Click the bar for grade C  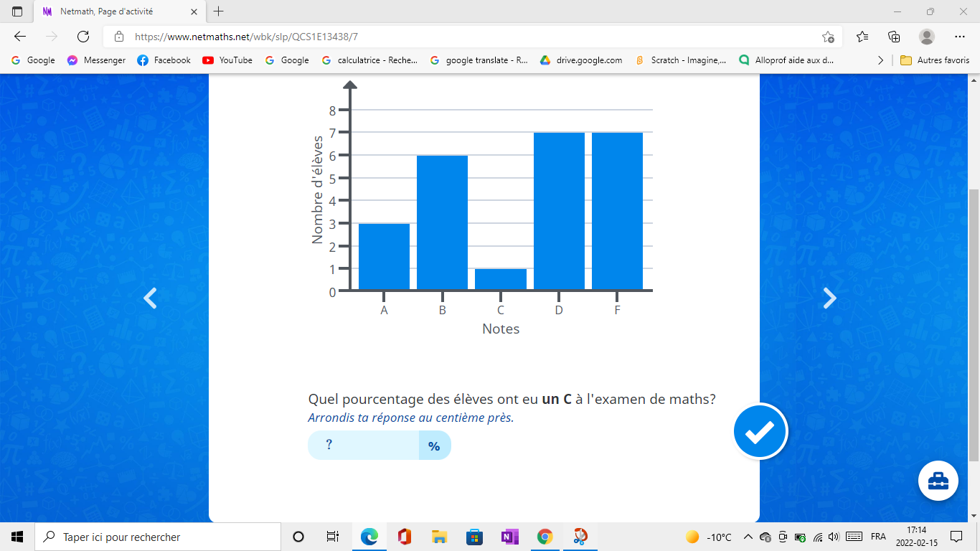coord(500,279)
